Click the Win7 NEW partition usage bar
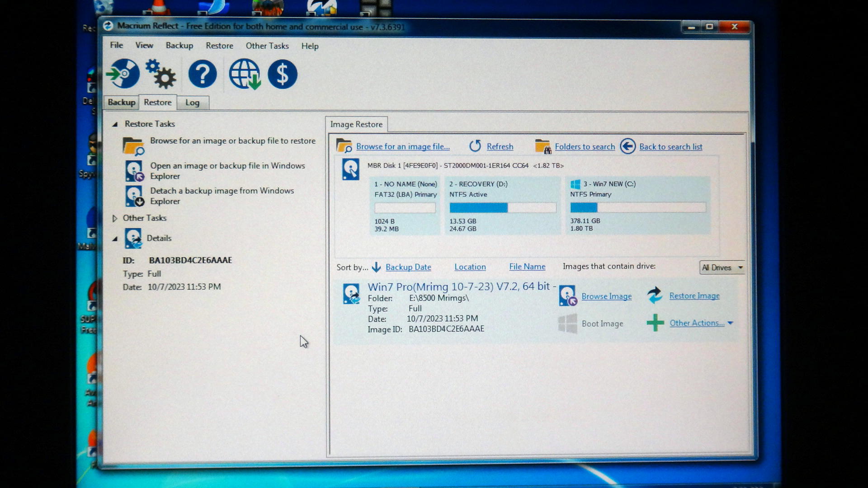The height and width of the screenshot is (488, 868). [638, 207]
